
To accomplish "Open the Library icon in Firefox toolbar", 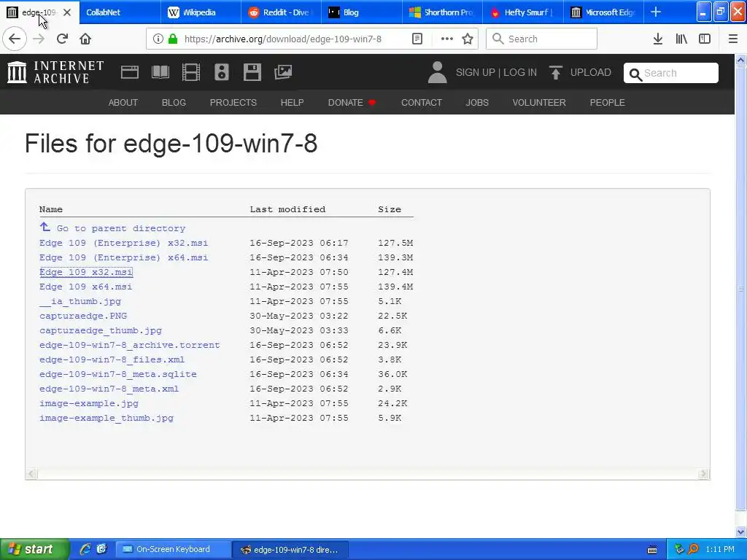I will [x=681, y=39].
